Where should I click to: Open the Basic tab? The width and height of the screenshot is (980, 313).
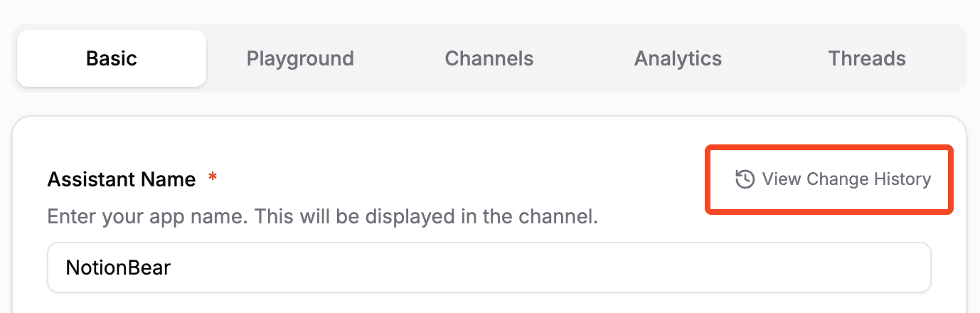(x=112, y=58)
